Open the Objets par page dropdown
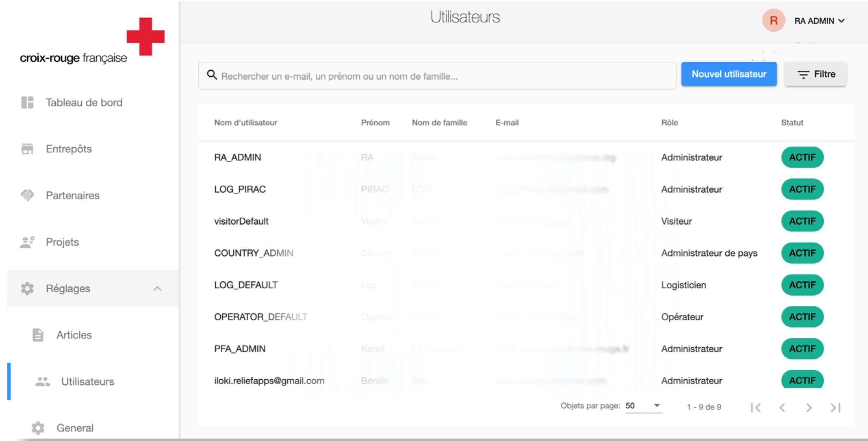Screen dimensions: 868x441 (x=644, y=406)
